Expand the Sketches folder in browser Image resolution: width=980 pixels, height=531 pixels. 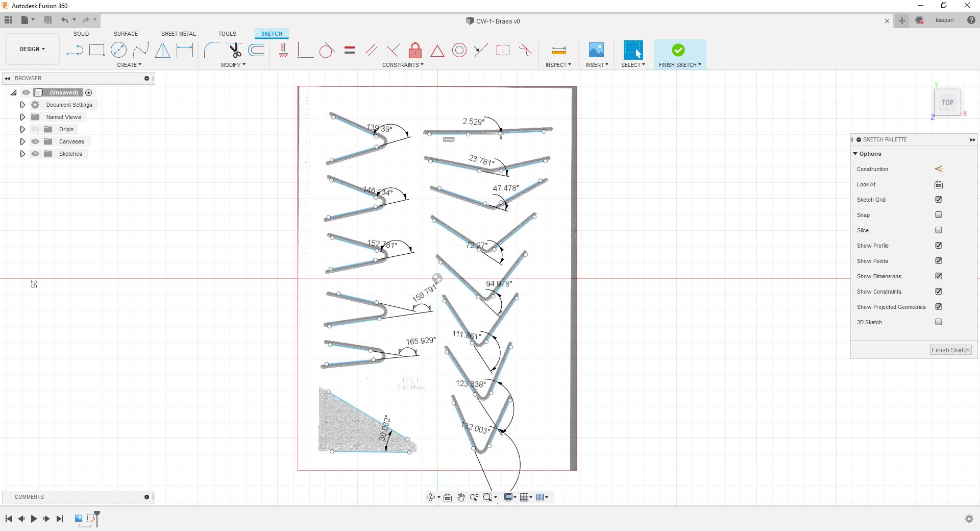(x=22, y=154)
